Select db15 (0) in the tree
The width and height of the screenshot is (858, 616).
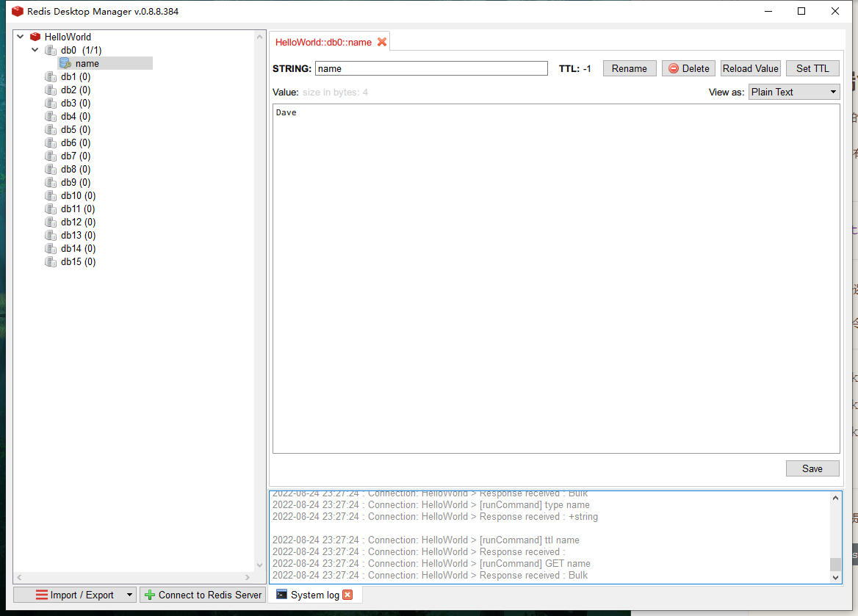point(79,261)
